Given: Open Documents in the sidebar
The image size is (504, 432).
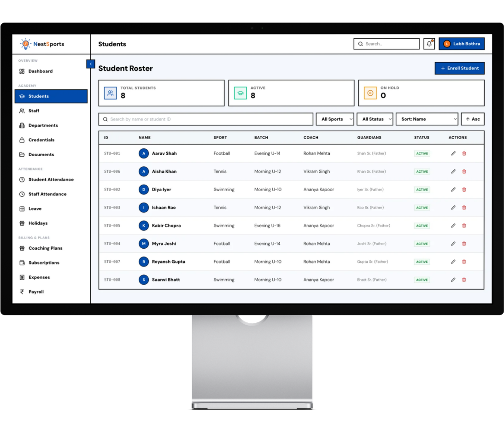Looking at the screenshot, I should 51,154.
